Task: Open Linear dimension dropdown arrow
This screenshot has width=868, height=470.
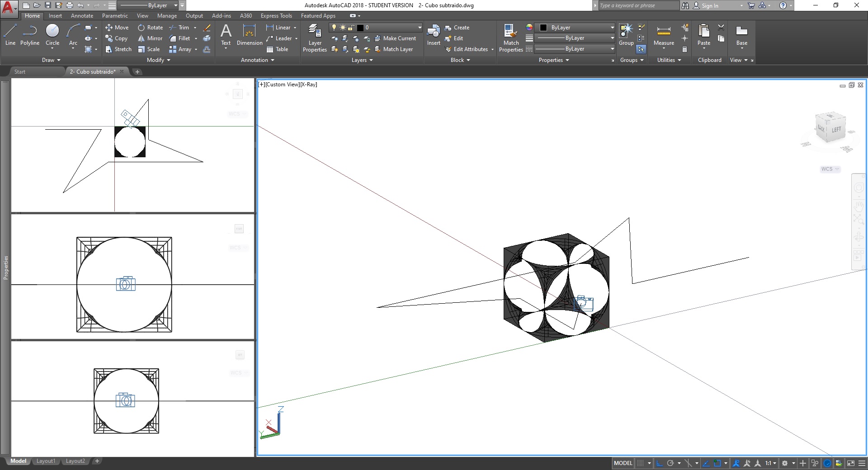Action: [x=295, y=28]
